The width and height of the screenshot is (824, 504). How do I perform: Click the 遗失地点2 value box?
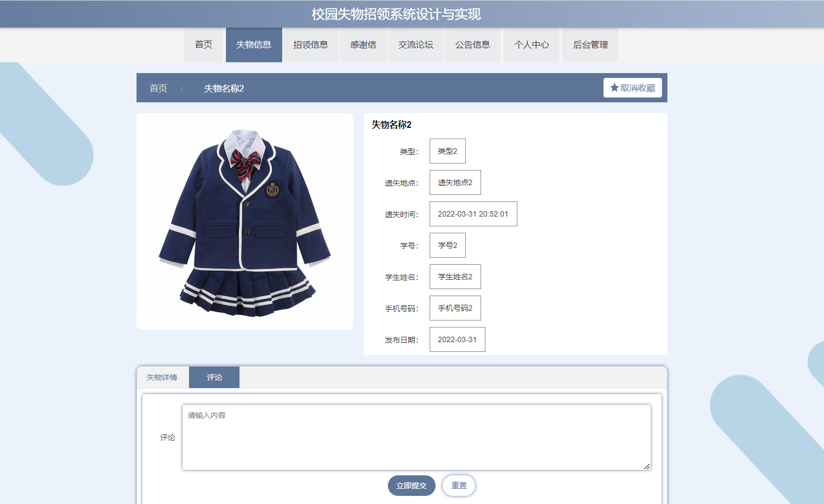click(x=455, y=182)
